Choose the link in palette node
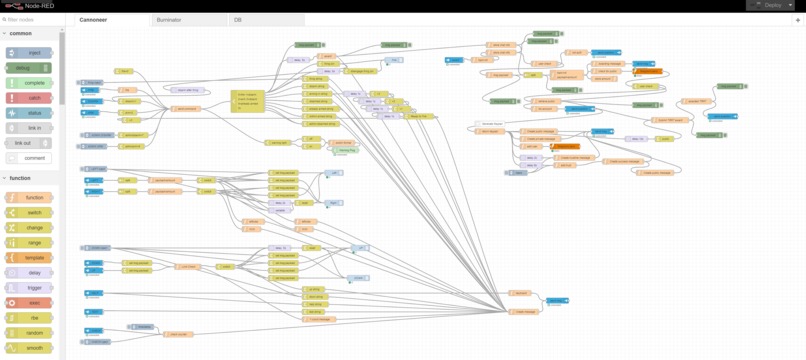 [29, 128]
